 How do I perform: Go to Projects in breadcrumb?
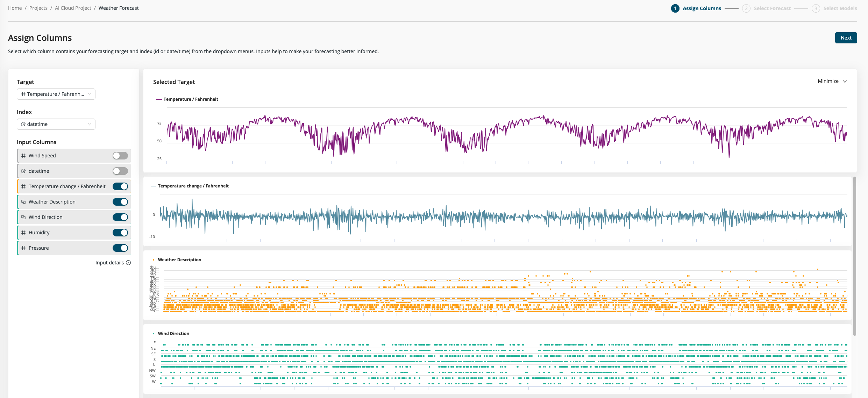point(38,8)
